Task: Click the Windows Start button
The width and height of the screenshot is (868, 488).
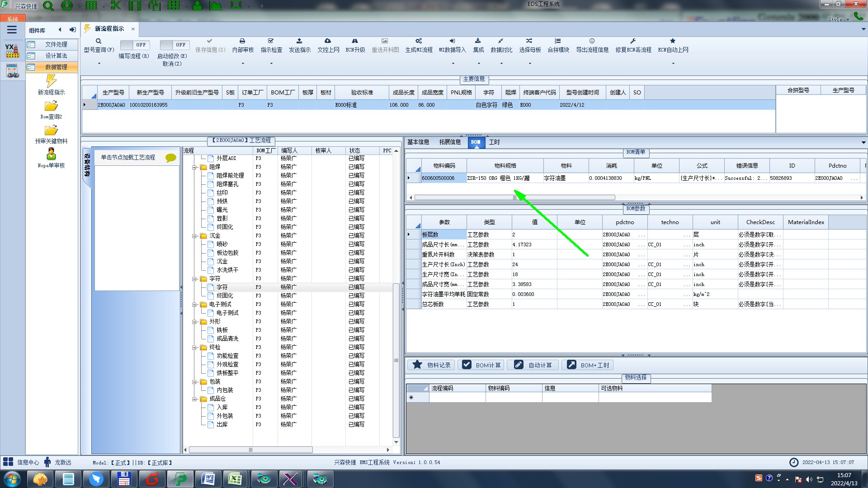Action: tap(12, 479)
